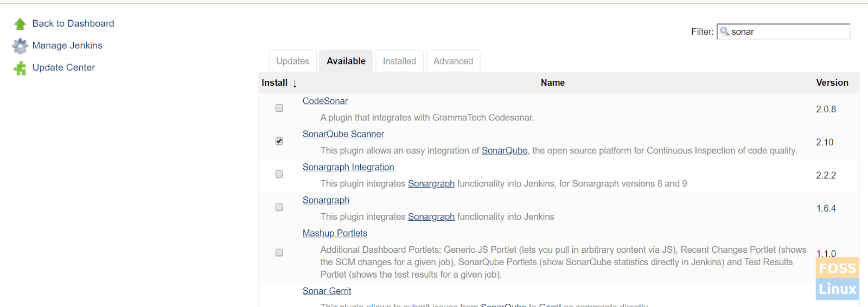Open the Advanced tab
The image size is (868, 307).
[453, 61]
